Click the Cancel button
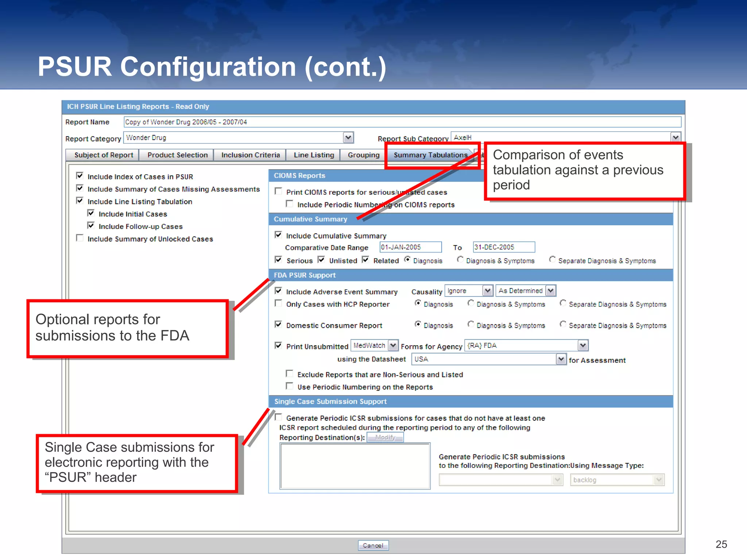 (373, 545)
